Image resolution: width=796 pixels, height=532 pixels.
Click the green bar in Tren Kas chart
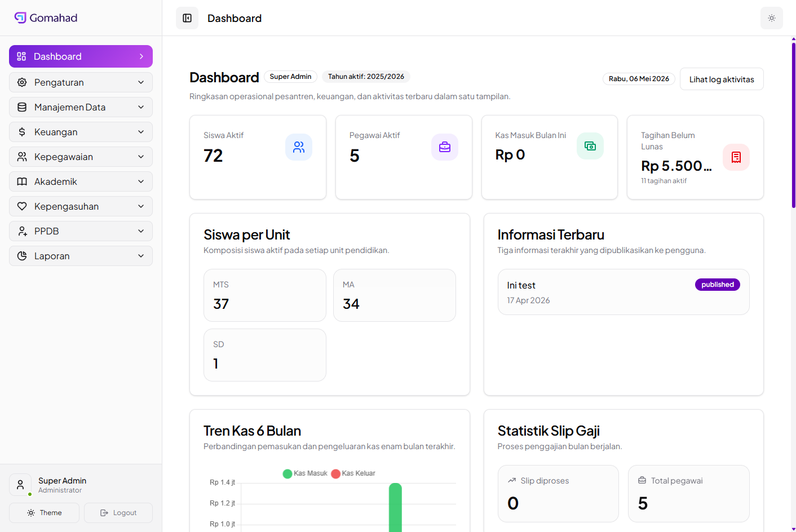(395, 507)
